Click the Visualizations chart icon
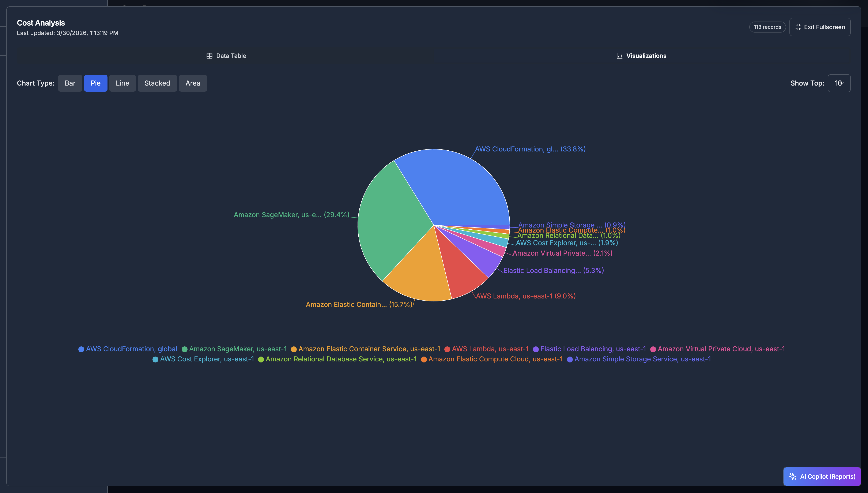868x493 pixels. pos(619,56)
